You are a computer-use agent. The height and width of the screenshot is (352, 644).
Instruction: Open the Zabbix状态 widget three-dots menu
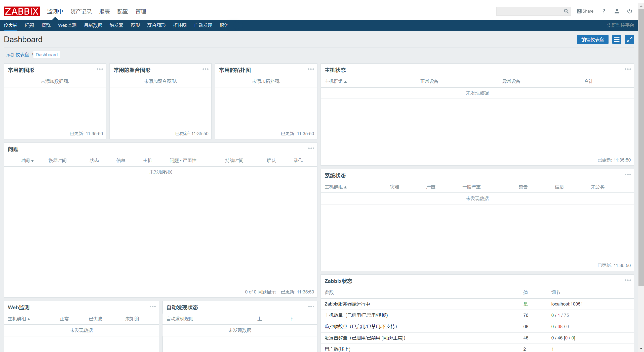(628, 280)
